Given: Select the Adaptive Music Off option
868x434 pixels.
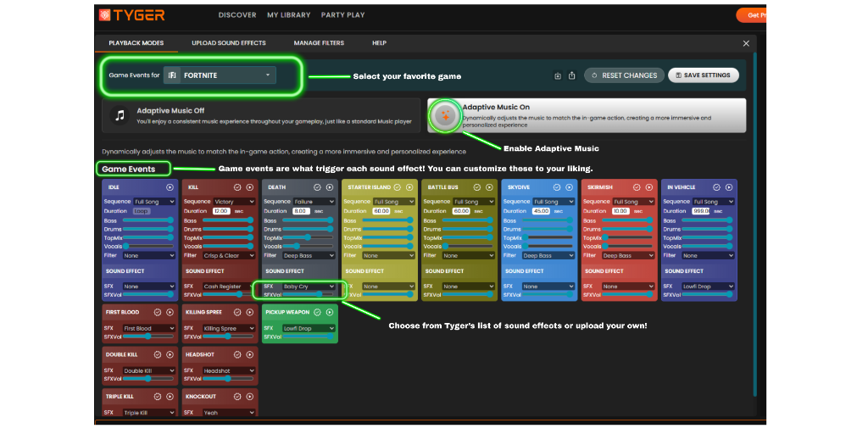Looking at the screenshot, I should tap(261, 115).
